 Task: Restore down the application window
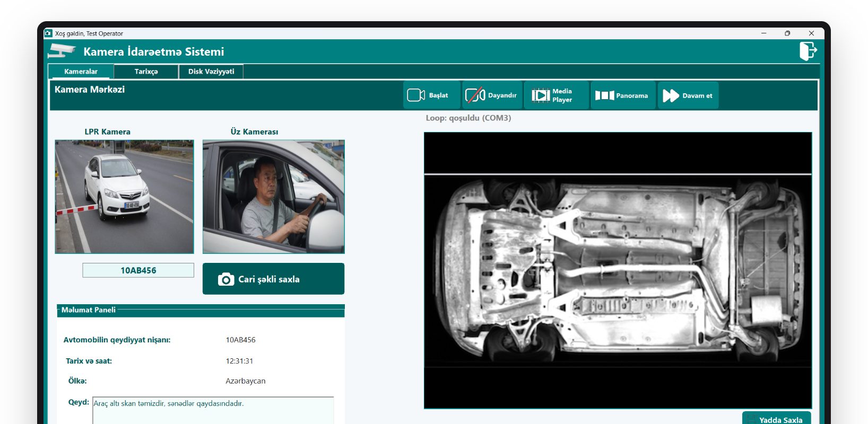[x=787, y=33]
